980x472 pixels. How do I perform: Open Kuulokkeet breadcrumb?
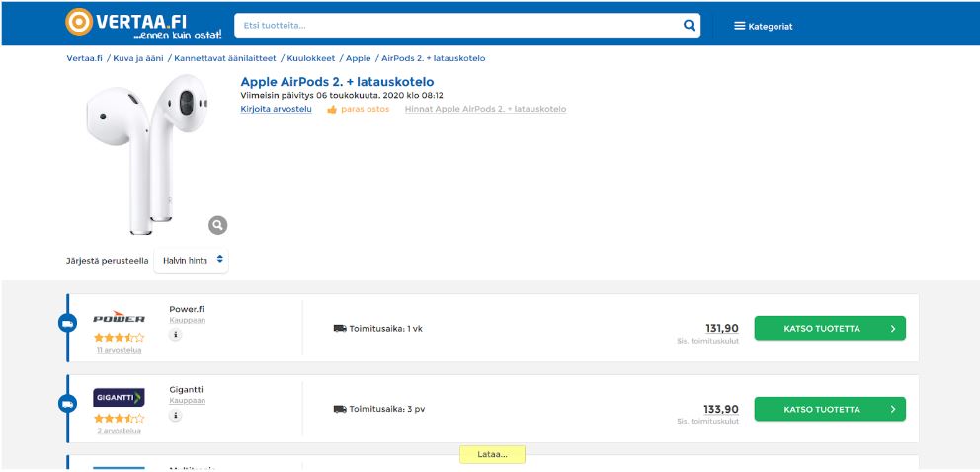click(311, 58)
